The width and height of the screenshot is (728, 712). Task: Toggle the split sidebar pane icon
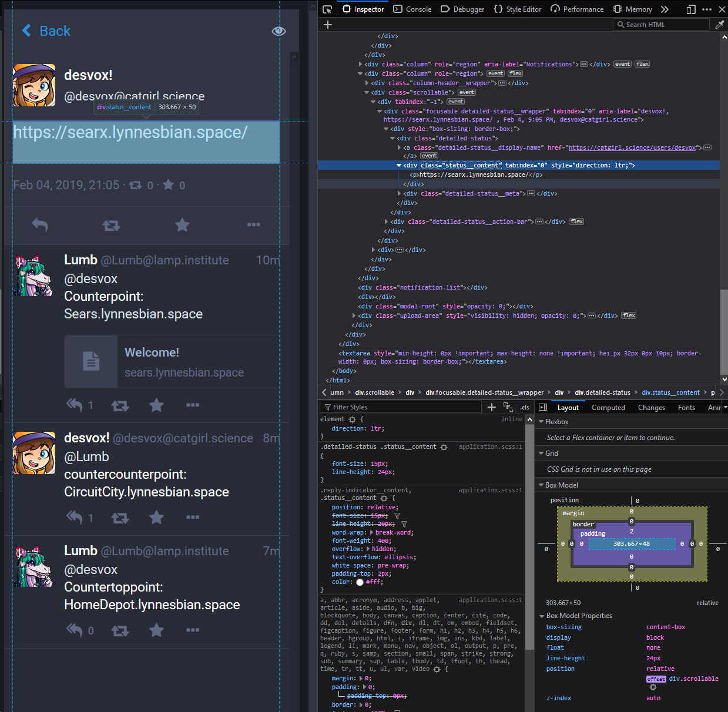click(x=543, y=407)
